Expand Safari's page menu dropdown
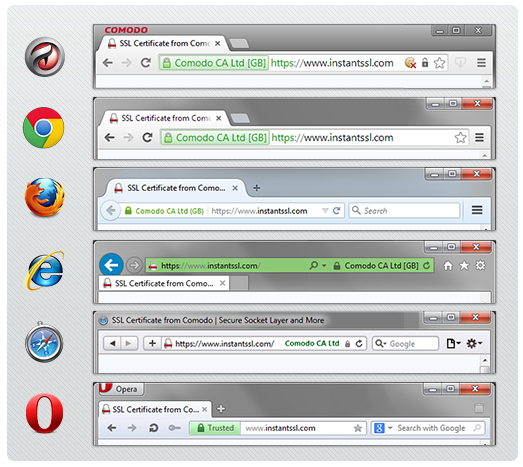 coord(454,343)
